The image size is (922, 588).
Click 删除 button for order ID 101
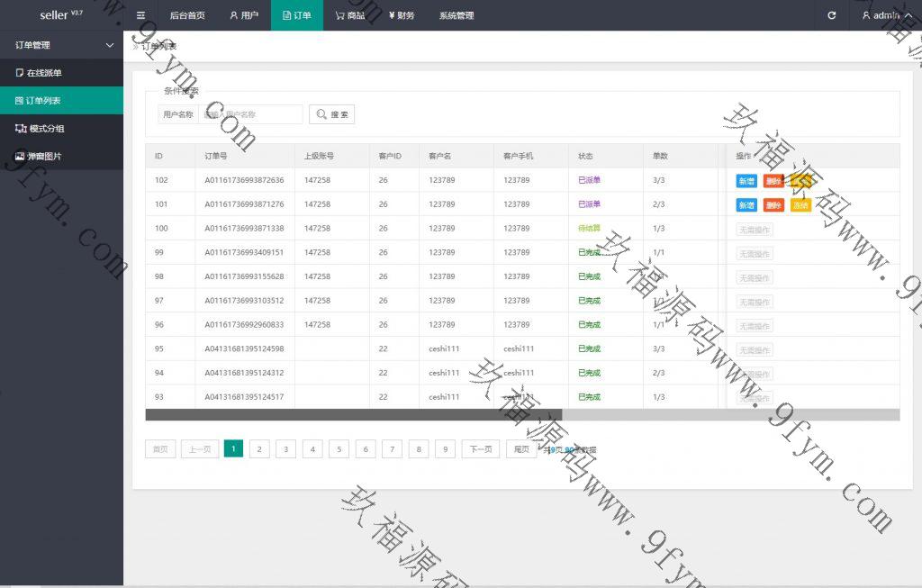pyautogui.click(x=773, y=205)
